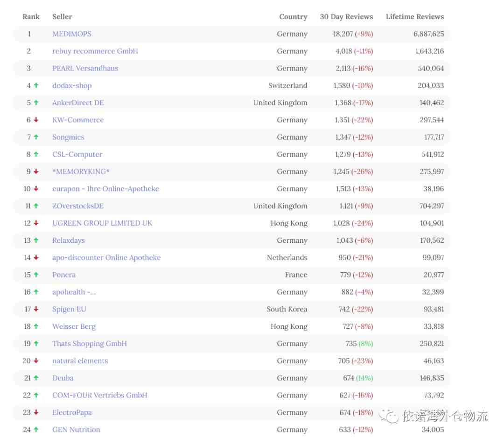The height and width of the screenshot is (438, 504).
Task: Click the South Korea country cell
Action: tap(287, 309)
